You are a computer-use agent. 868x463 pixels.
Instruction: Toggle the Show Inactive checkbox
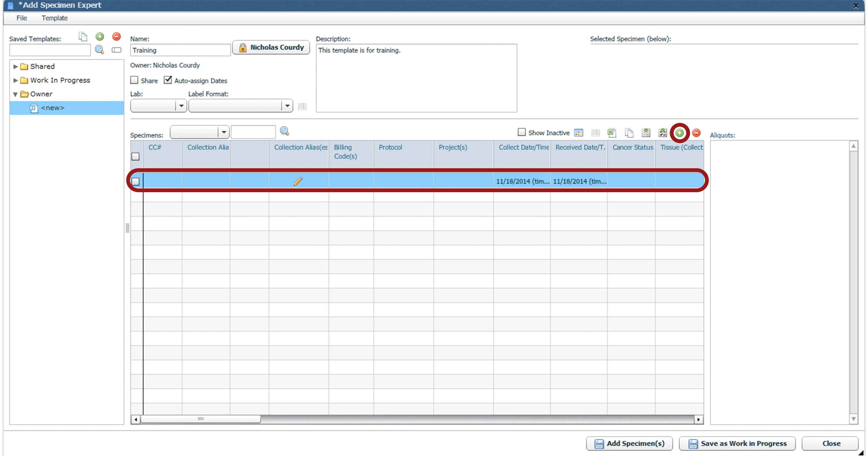click(521, 132)
